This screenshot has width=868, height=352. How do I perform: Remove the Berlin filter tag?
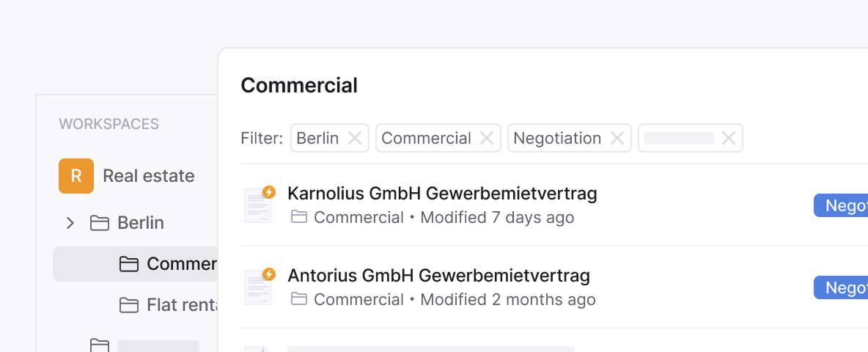pos(355,138)
